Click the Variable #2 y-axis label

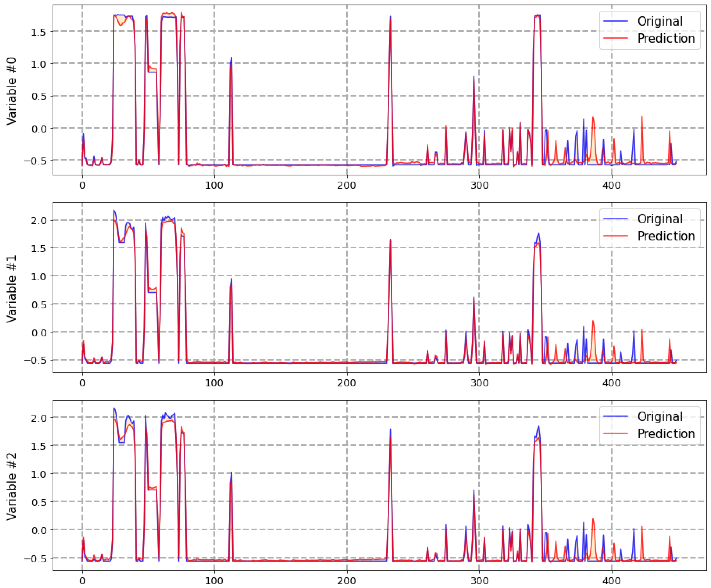click(x=11, y=486)
